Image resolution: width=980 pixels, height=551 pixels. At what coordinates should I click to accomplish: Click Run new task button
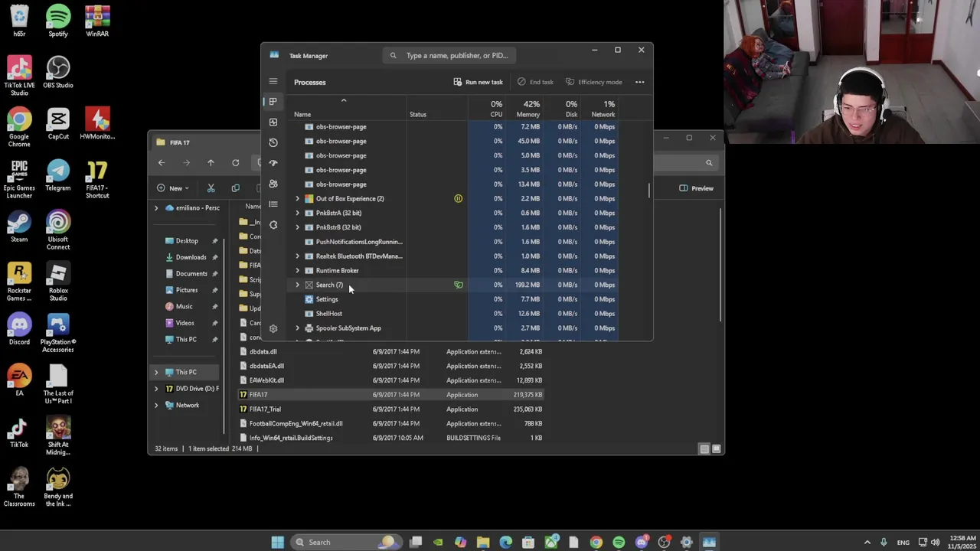pyautogui.click(x=478, y=82)
